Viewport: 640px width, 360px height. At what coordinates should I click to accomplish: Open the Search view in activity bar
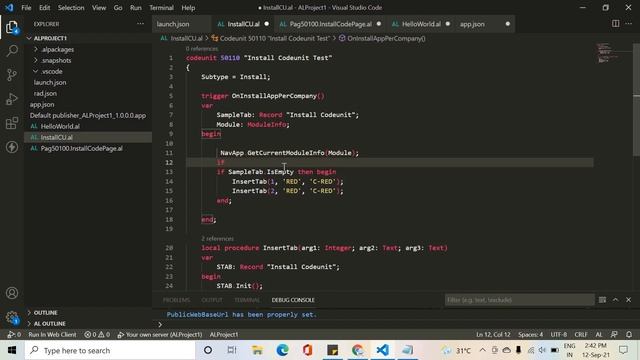coord(12,51)
